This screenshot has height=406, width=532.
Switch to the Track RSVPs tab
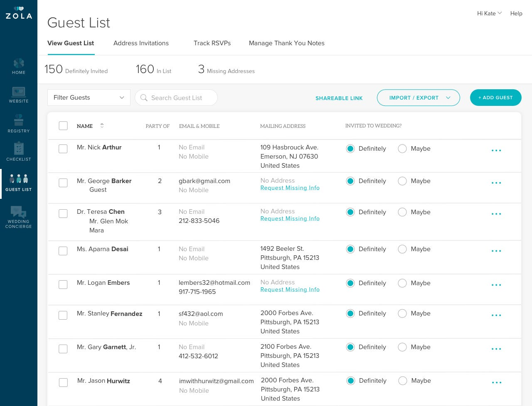(212, 43)
